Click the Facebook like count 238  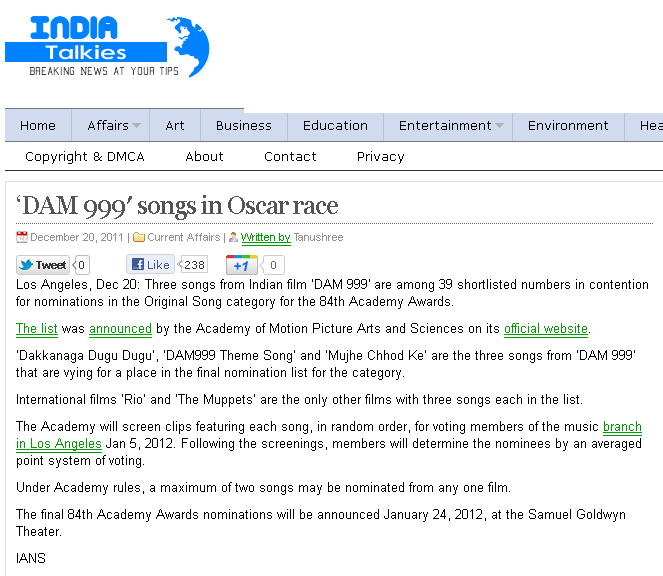[194, 265]
